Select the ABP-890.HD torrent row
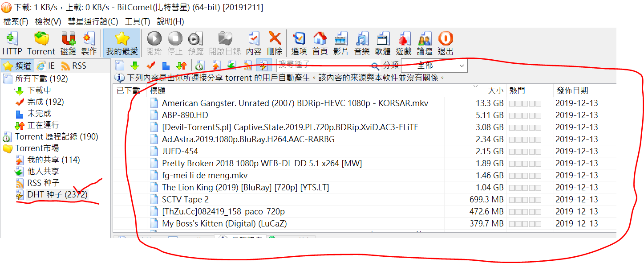The height and width of the screenshot is (263, 644). [365, 115]
